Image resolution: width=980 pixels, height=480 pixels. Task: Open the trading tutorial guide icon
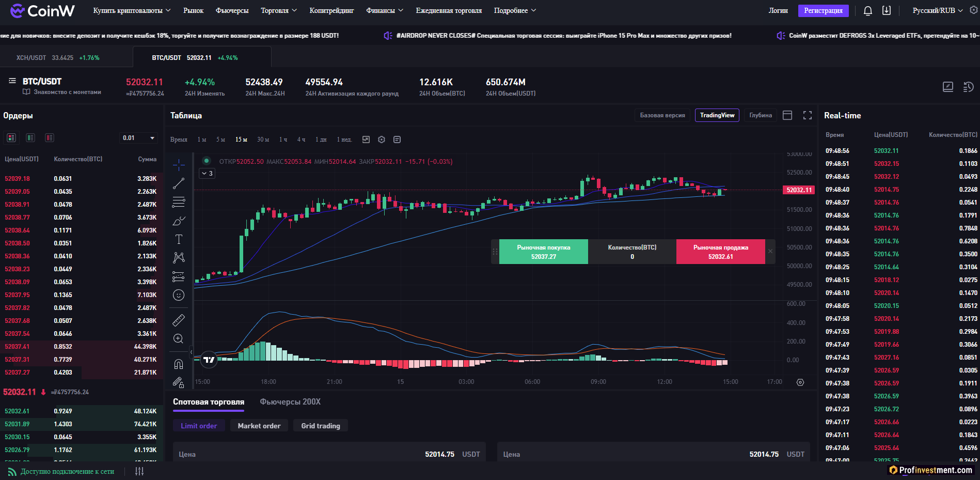pos(948,87)
